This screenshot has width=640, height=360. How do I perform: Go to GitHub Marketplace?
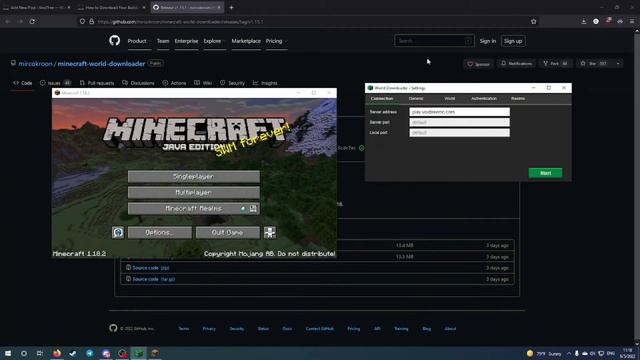point(246,41)
